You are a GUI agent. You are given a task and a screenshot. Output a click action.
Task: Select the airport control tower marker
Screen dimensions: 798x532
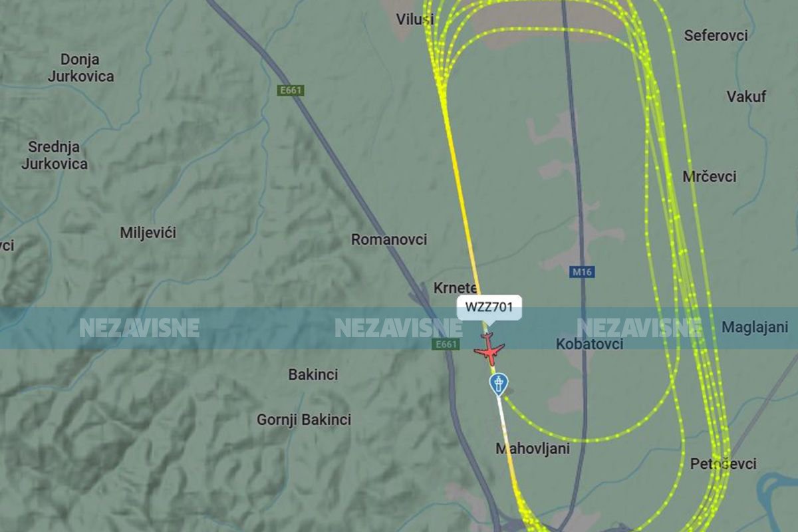click(x=499, y=384)
